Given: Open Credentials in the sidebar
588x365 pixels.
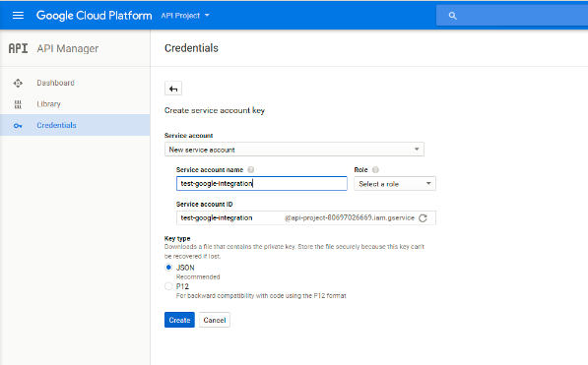Looking at the screenshot, I should (x=75, y=125).
